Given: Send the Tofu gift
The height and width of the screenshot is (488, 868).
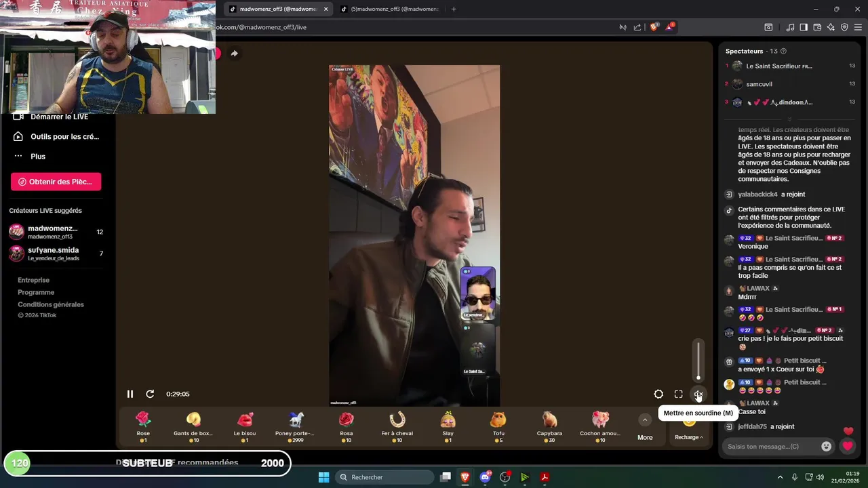Looking at the screenshot, I should pyautogui.click(x=498, y=426).
